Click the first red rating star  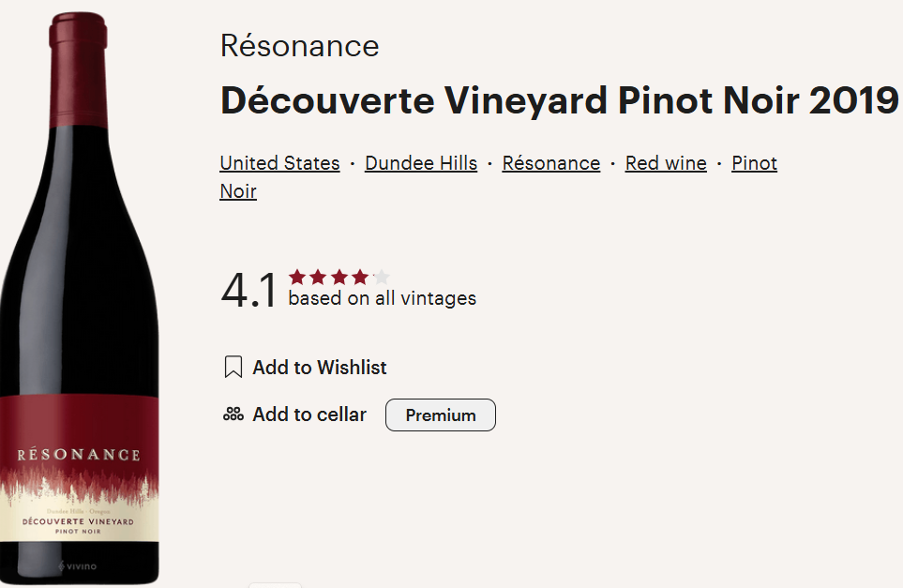click(x=297, y=277)
